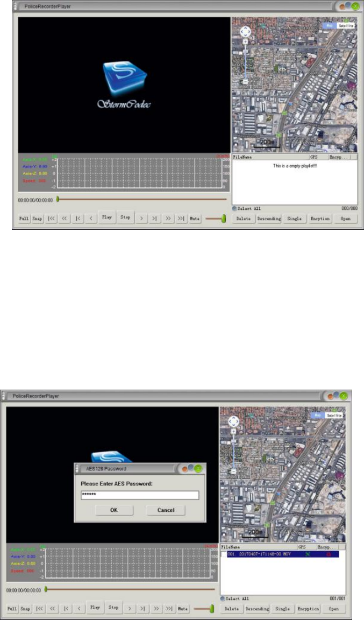The width and height of the screenshot is (364, 620).
Task: Switch to Satellite view in bottom window
Action: pos(334,415)
